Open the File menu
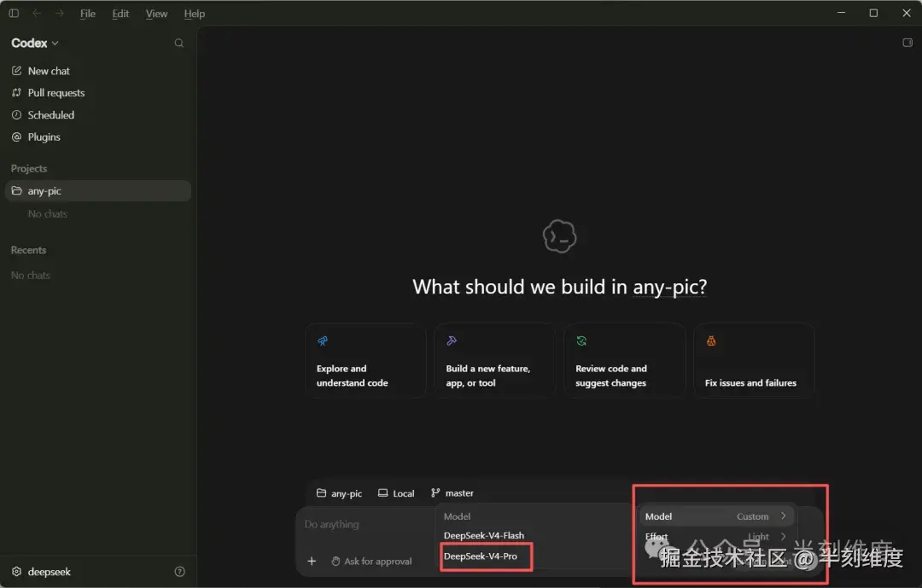 [88, 14]
